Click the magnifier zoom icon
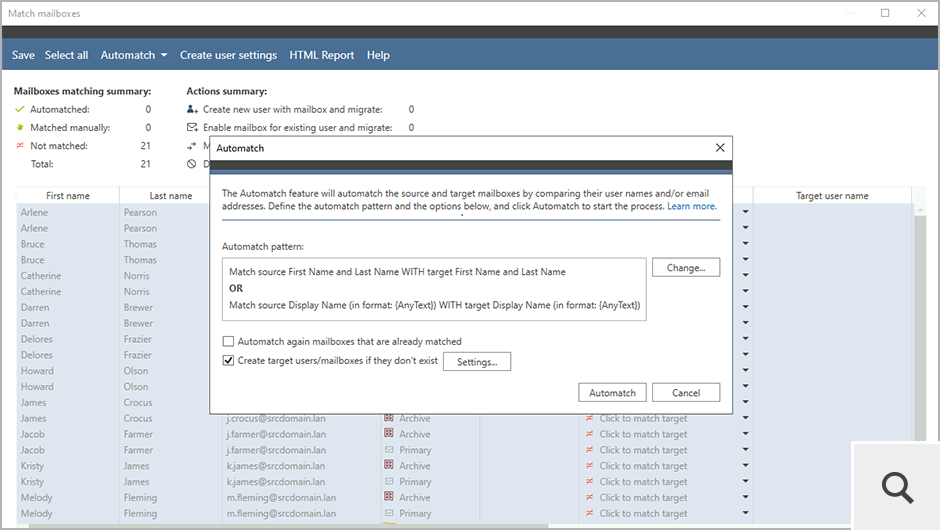940x530 pixels. coord(897,487)
